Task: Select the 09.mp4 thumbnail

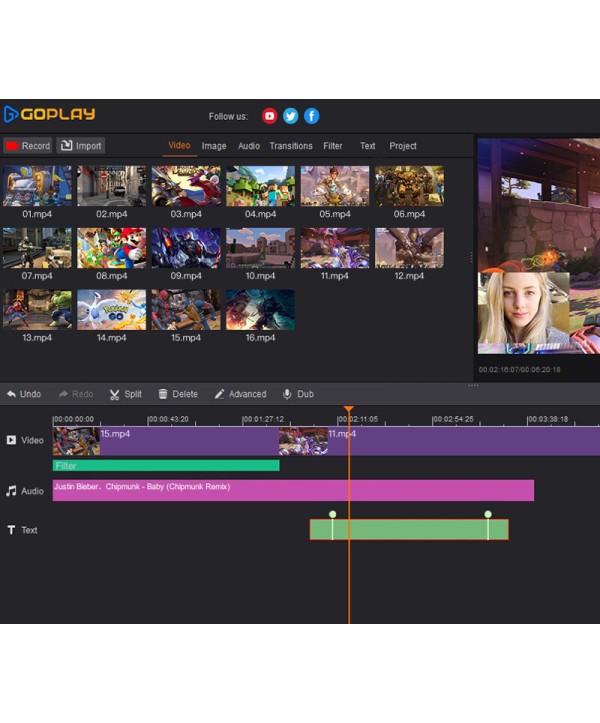Action: pos(186,248)
